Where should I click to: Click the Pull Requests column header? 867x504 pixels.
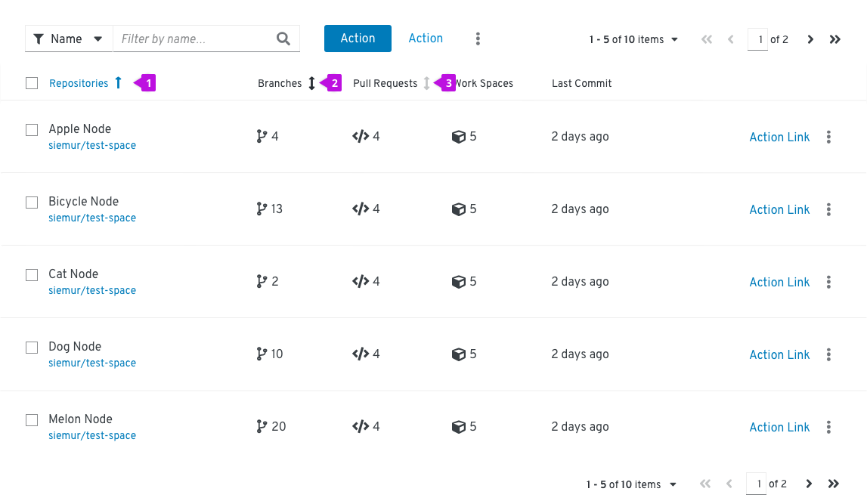point(385,83)
